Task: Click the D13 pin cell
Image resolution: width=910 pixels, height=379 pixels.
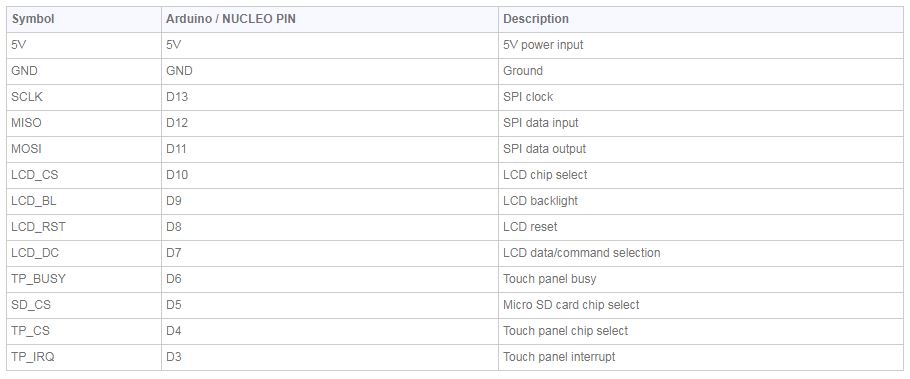Action: point(330,98)
